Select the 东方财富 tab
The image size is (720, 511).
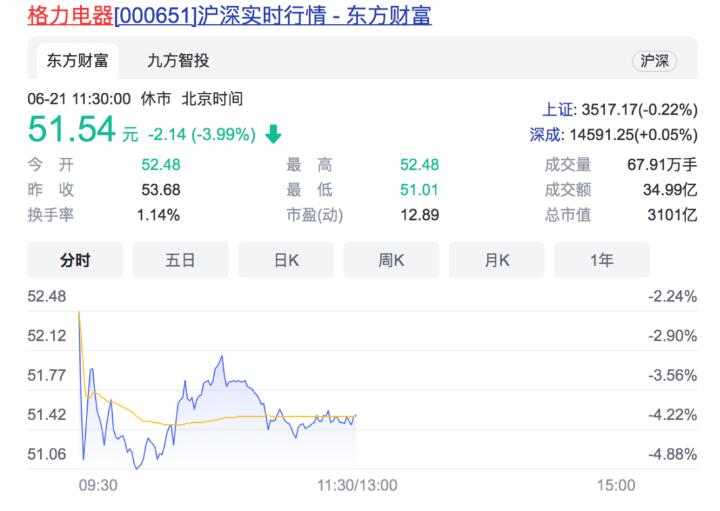click(x=76, y=61)
